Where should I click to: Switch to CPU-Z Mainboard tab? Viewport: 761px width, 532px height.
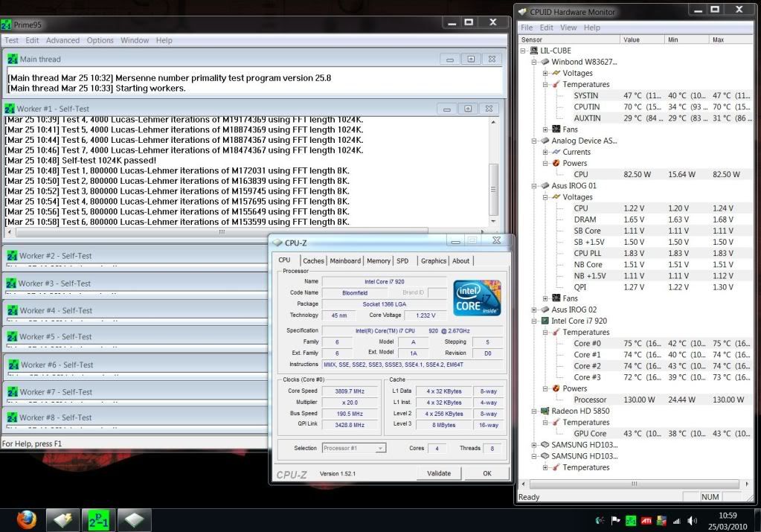345,260
